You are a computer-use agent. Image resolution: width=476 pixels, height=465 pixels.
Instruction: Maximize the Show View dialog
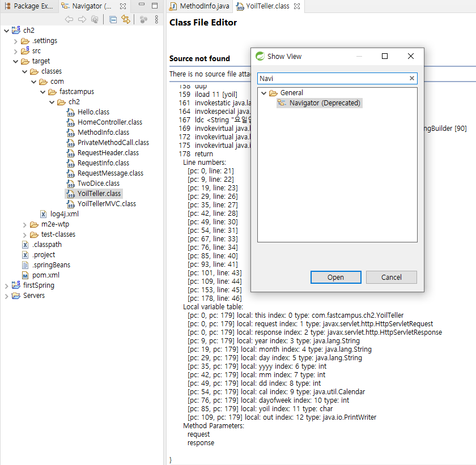pyautogui.click(x=385, y=56)
